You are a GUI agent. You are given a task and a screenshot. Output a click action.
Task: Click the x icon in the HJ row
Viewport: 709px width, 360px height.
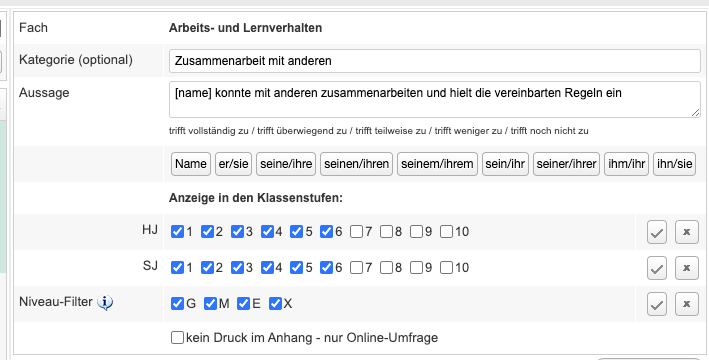coord(686,232)
